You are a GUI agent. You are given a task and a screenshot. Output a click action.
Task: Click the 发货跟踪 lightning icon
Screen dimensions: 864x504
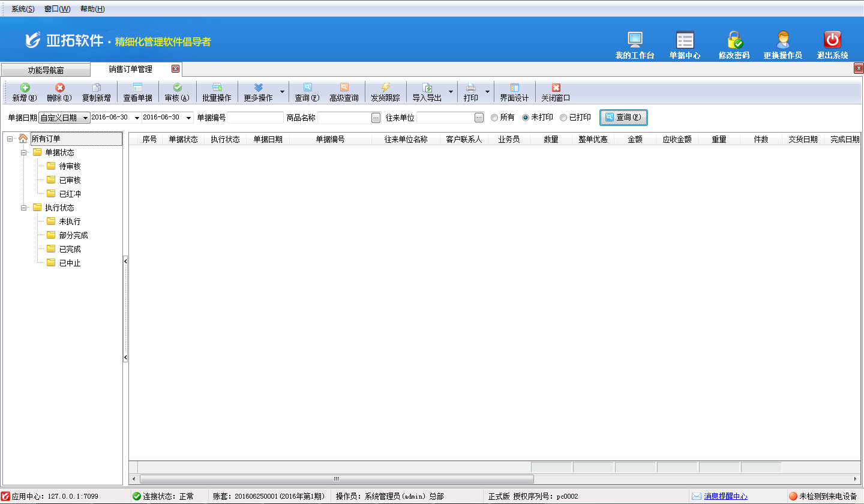click(385, 88)
